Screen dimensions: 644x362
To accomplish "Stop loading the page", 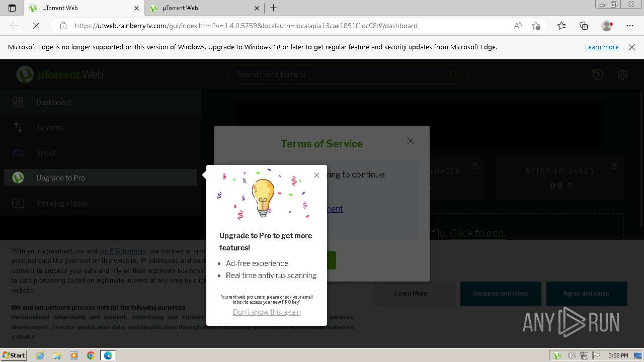I will [x=36, y=26].
